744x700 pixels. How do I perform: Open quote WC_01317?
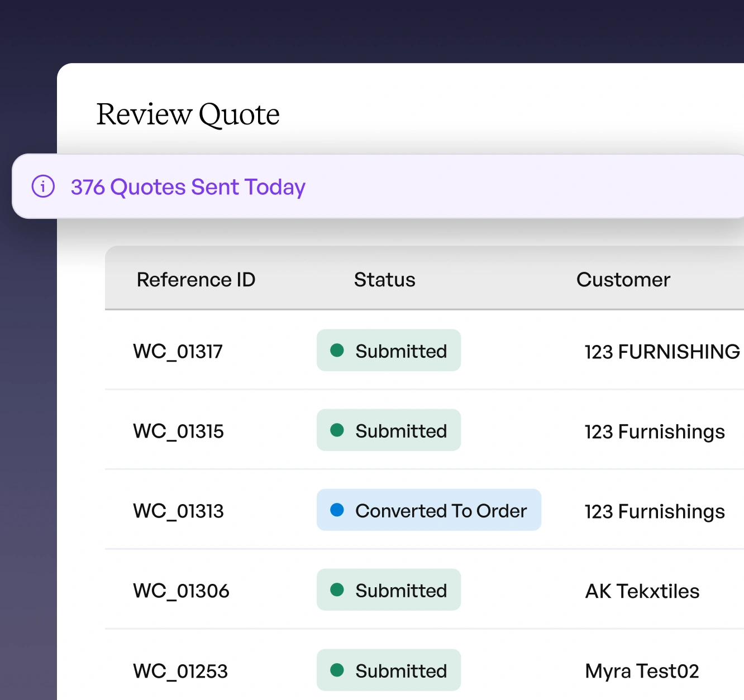(178, 352)
